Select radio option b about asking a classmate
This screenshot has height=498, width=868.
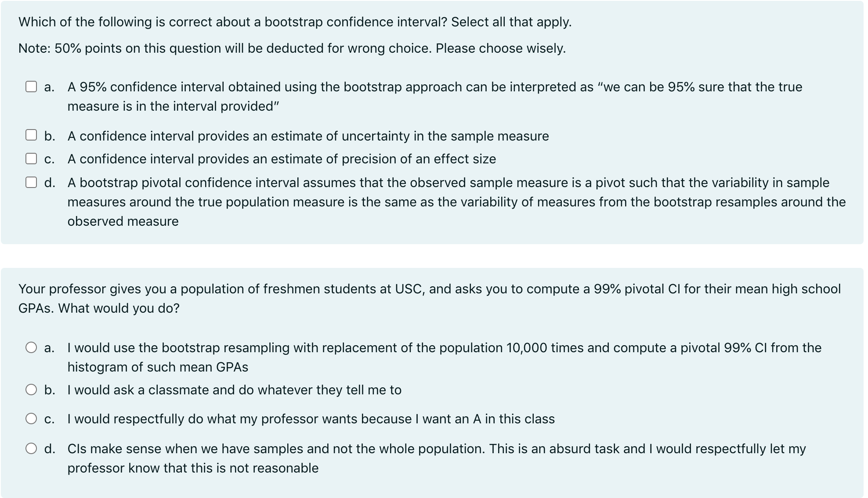(31, 390)
